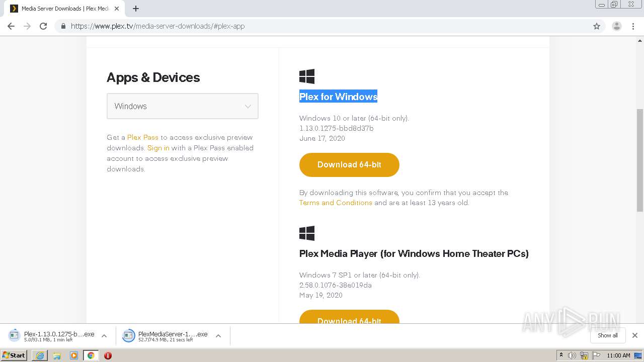Viewport: 644px width, 362px height.
Task: Click the volume tray icon
Action: [573, 355]
